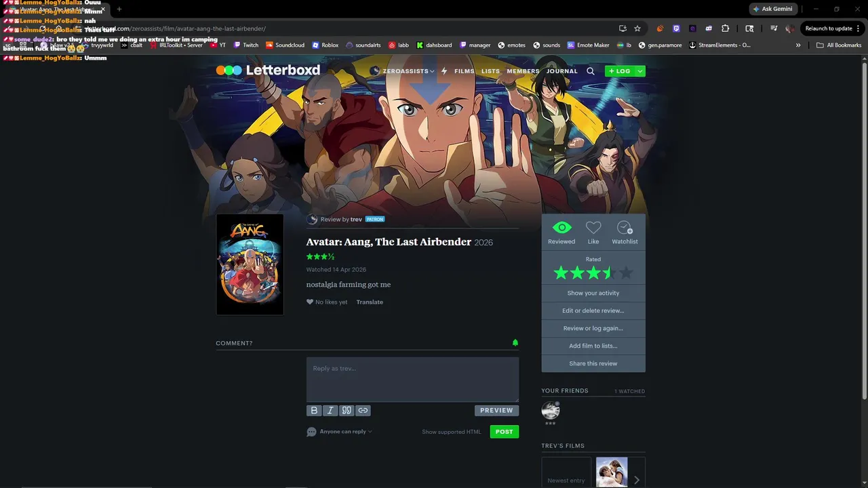Go to the LISTS section
This screenshot has height=488, width=868.
tap(490, 71)
